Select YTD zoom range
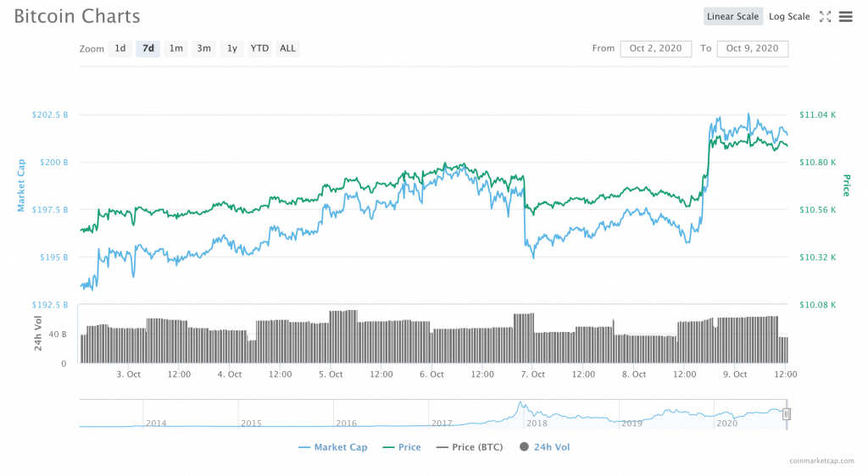Image resolution: width=868 pixels, height=476 pixels. [259, 48]
